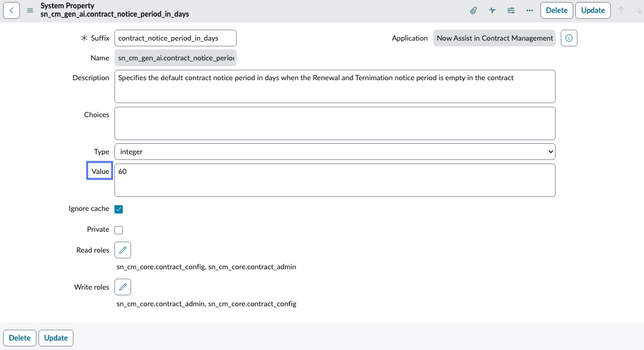The width and height of the screenshot is (644, 350).
Task: Click the System Property header title
Action: click(x=68, y=6)
